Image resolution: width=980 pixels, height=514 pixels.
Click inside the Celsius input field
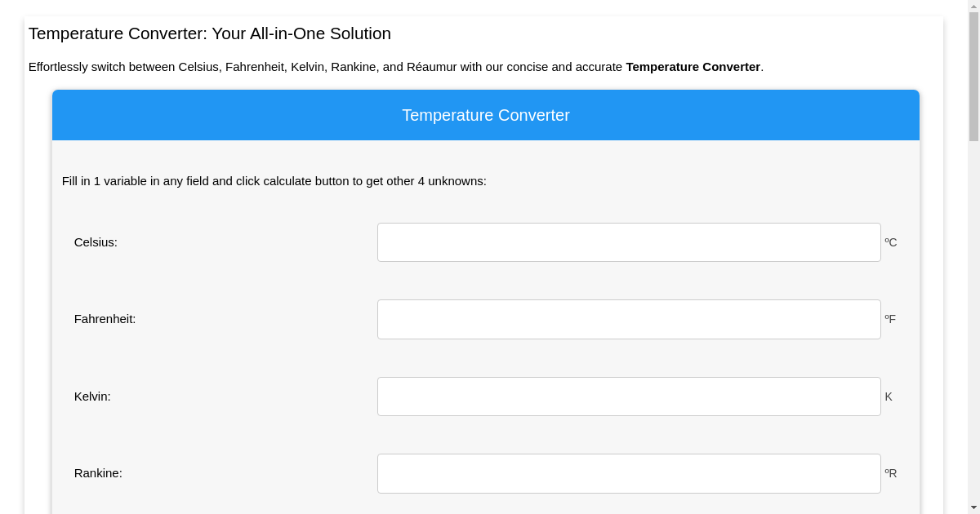coord(628,241)
